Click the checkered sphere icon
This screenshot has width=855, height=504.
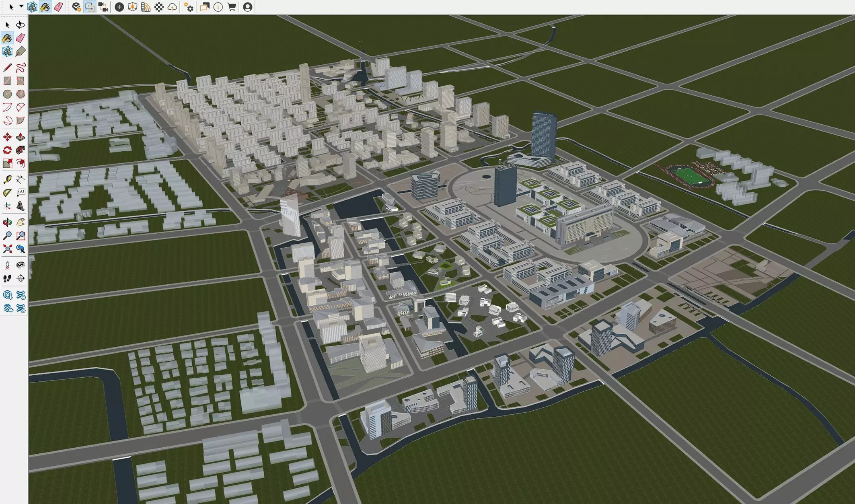(159, 7)
